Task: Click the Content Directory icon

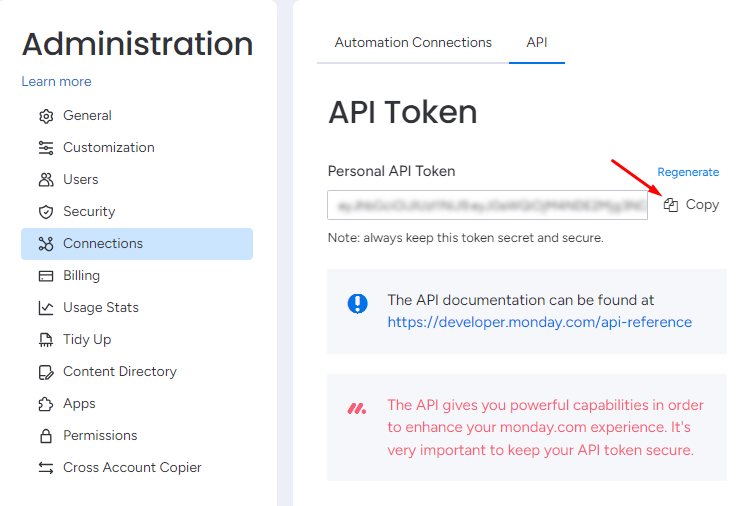Action: pos(45,372)
